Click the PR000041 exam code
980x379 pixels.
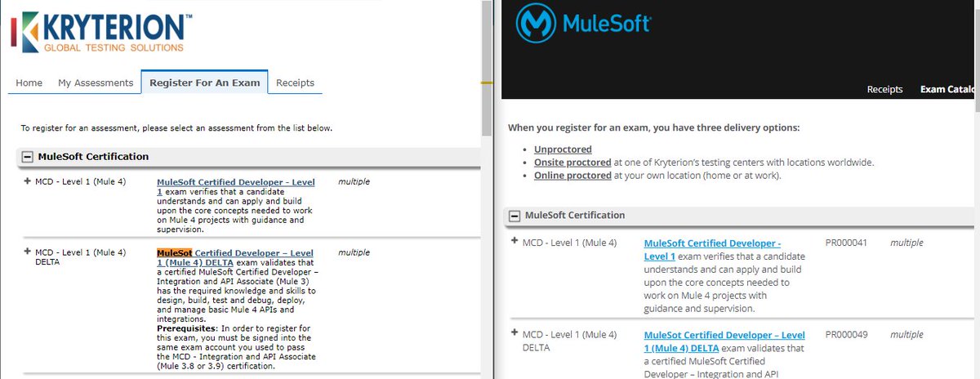846,243
